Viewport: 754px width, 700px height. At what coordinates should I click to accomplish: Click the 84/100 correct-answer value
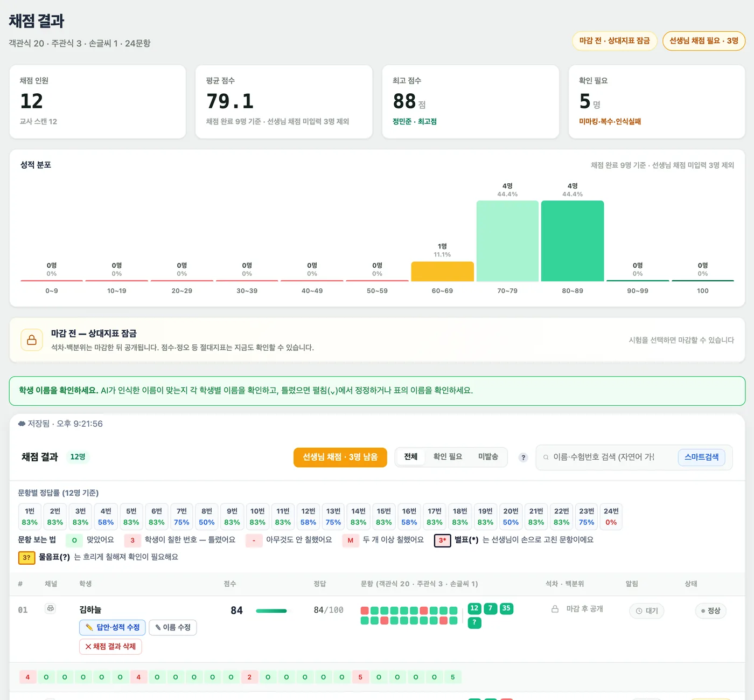tap(329, 610)
